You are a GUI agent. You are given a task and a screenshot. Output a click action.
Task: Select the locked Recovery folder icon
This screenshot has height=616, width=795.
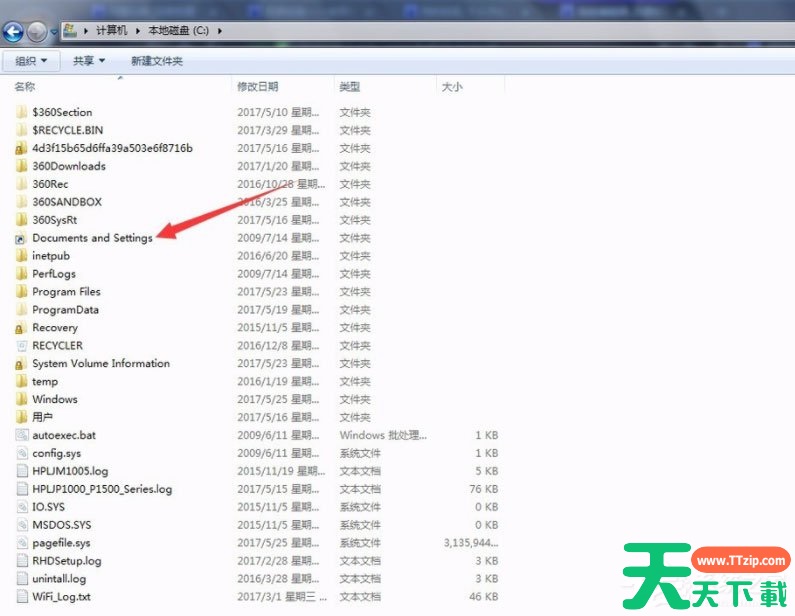click(21, 328)
